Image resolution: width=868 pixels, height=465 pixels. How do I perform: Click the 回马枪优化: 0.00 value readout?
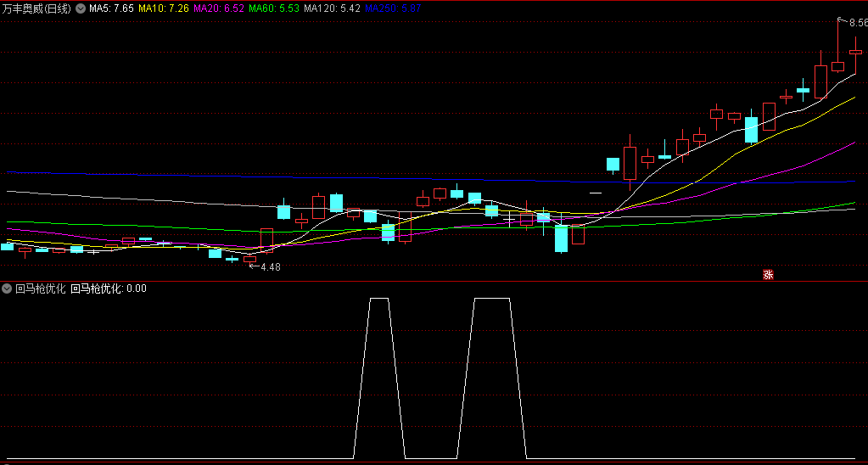pyautogui.click(x=109, y=289)
